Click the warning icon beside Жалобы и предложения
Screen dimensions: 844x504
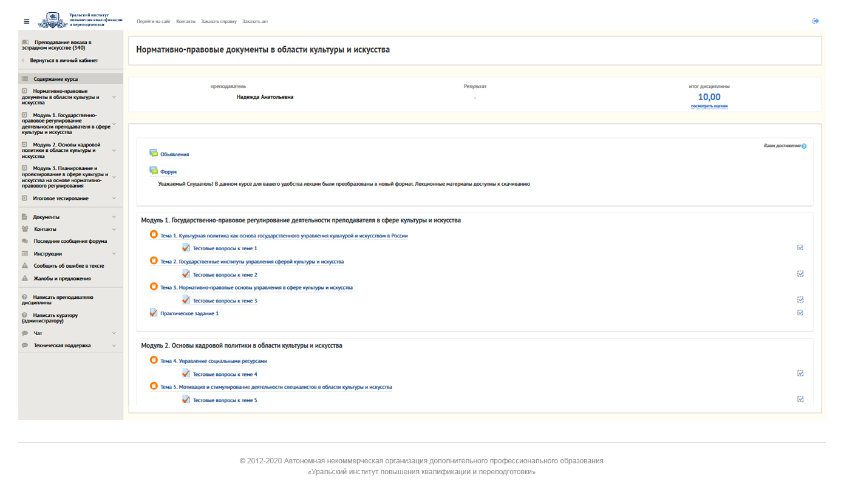(25, 278)
